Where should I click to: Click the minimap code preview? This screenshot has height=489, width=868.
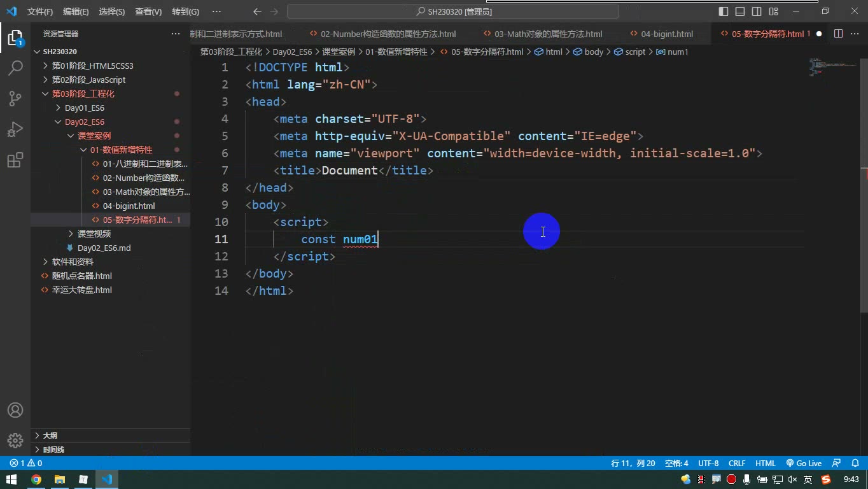(x=832, y=66)
